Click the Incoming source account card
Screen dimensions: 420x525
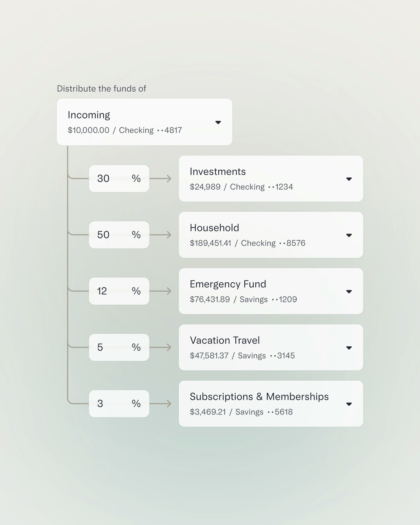(x=137, y=121)
